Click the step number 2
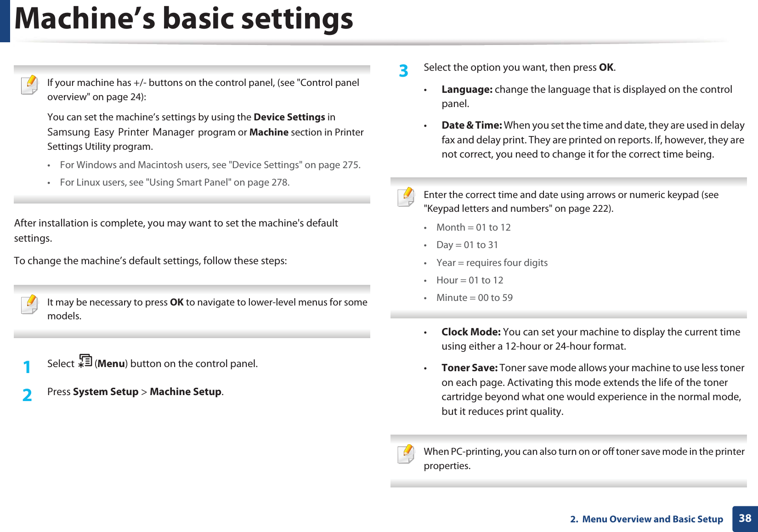The height and width of the screenshot is (532, 758). tap(27, 395)
